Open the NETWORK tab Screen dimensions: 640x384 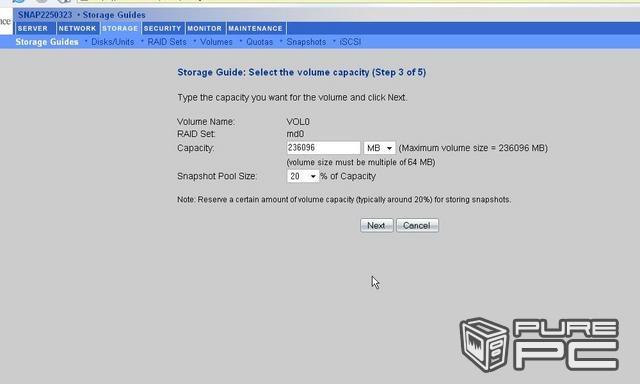point(77,28)
